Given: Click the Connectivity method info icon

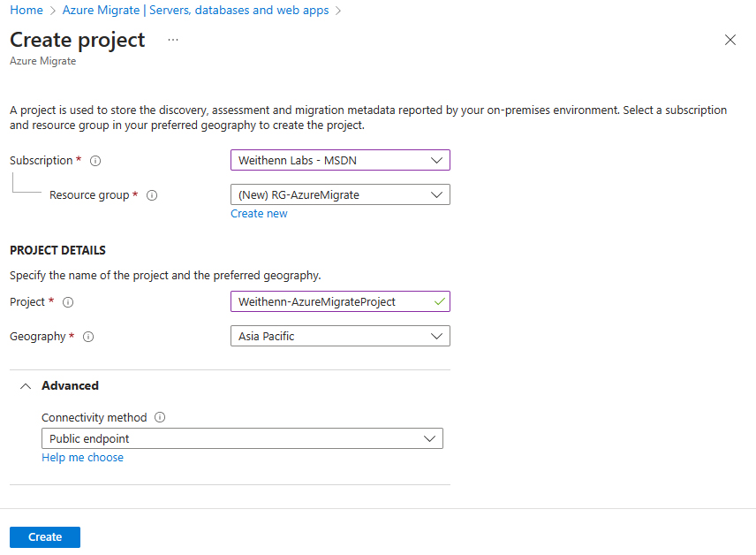Looking at the screenshot, I should point(160,417).
